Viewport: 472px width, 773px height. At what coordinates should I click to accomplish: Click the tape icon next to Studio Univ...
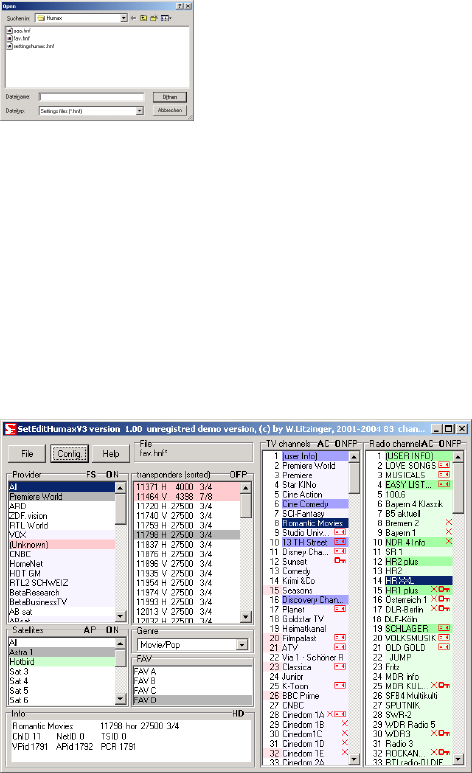pyautogui.click(x=340, y=532)
